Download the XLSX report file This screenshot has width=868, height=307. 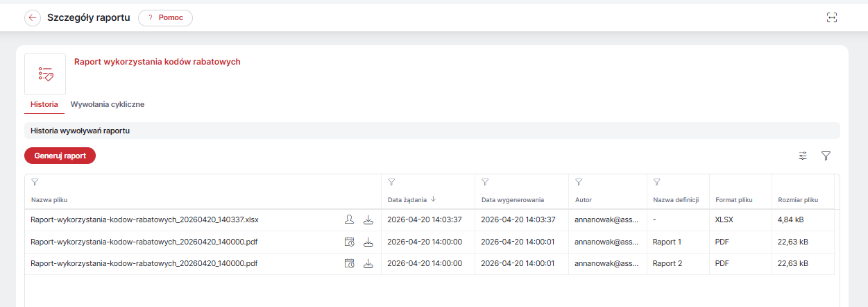(x=368, y=219)
